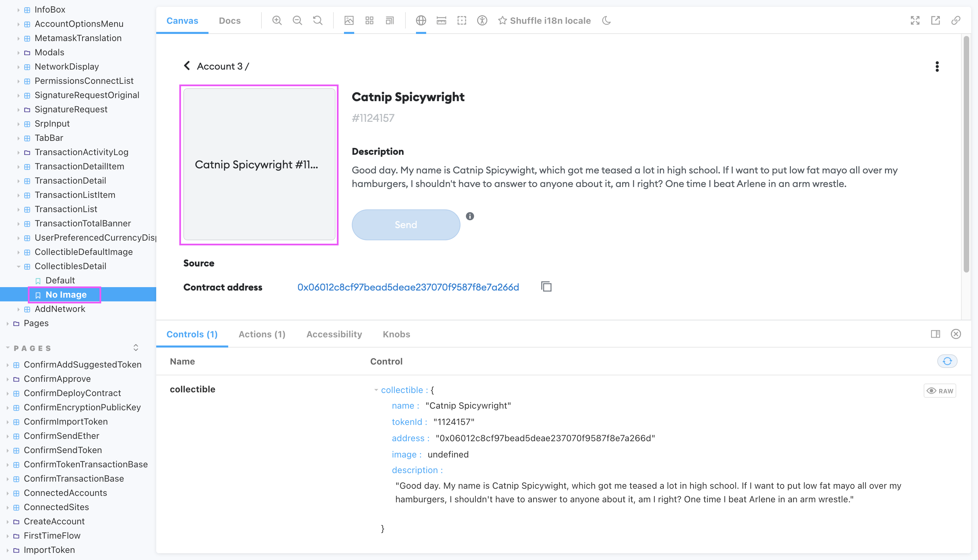Click the canvas vertical scrollbar

tap(966, 154)
